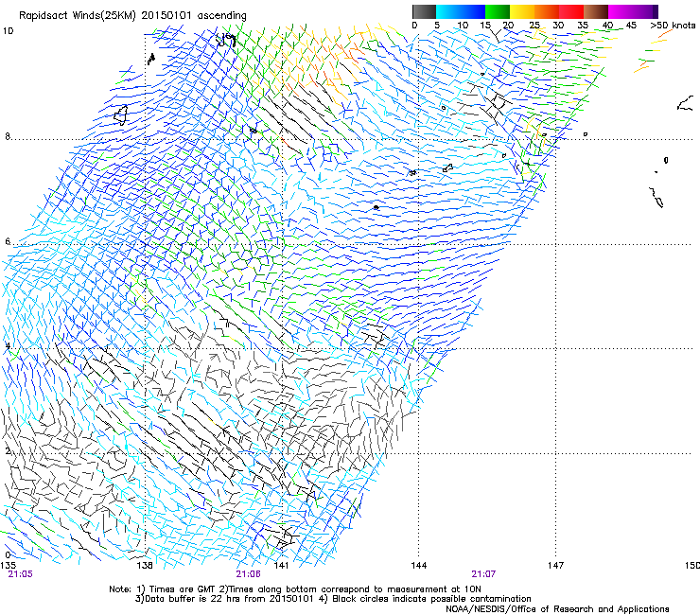
Task: Click the '25' label under the color bar
Action: coord(534,26)
